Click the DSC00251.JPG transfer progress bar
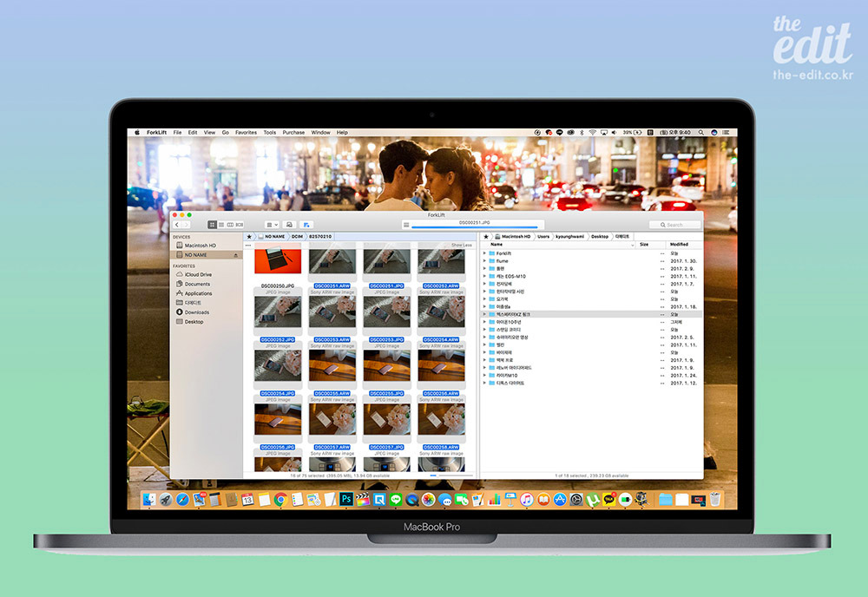Image resolution: width=868 pixels, height=597 pixels. point(475,226)
